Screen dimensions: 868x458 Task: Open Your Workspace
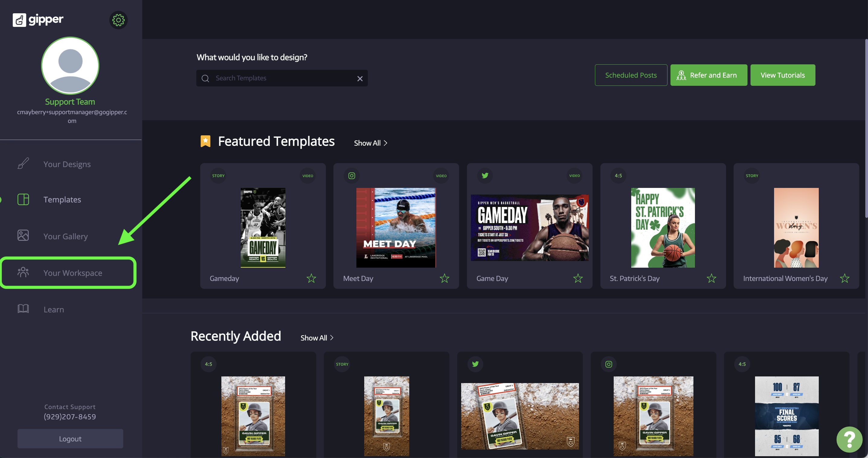[x=73, y=273]
